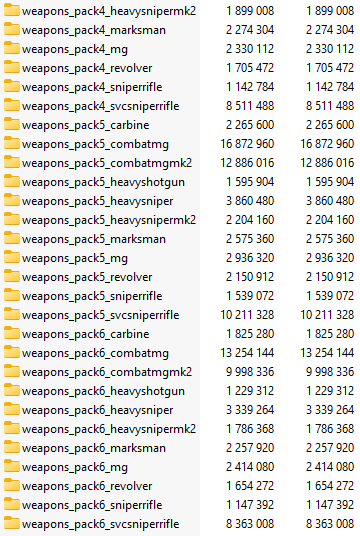This screenshot has width=360, height=536.
Task: Click the weapons_pack4_svcsniperrifle folder icon
Action: 12,105
